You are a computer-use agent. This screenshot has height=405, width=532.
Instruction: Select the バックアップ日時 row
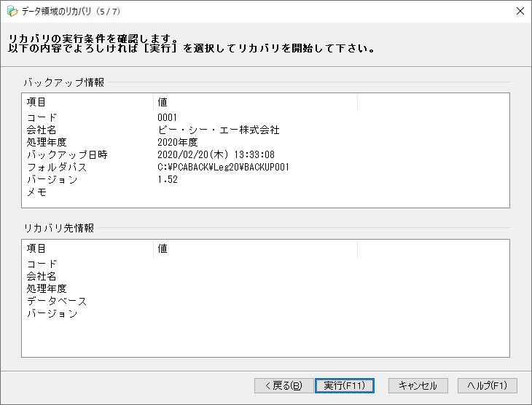click(265, 154)
